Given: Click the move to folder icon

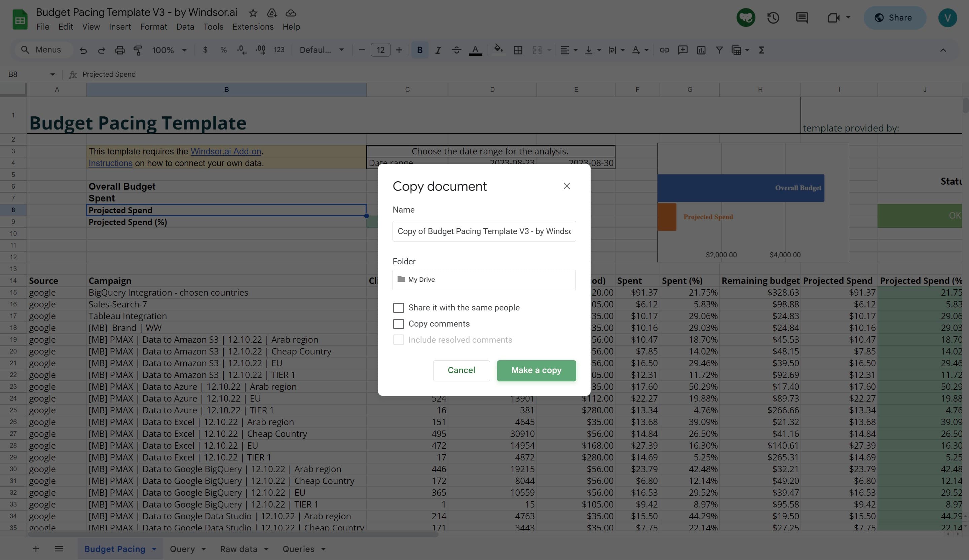Looking at the screenshot, I should [x=272, y=13].
